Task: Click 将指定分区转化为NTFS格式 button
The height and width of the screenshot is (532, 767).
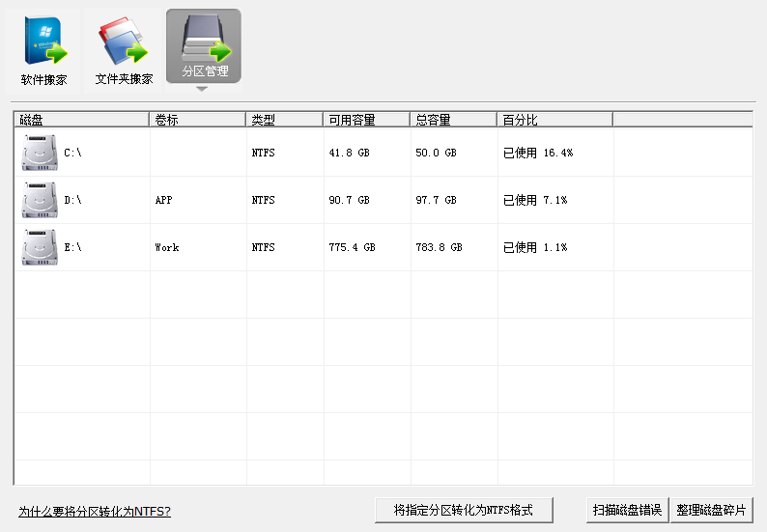Action: (x=464, y=510)
